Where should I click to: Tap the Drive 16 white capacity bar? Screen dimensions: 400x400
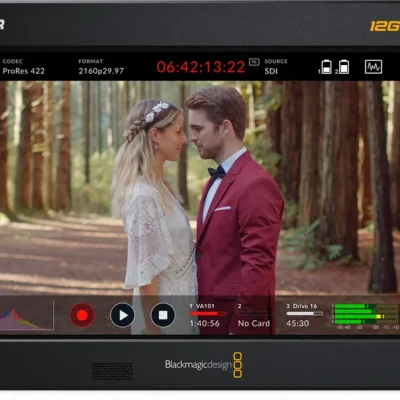pyautogui.click(x=305, y=313)
